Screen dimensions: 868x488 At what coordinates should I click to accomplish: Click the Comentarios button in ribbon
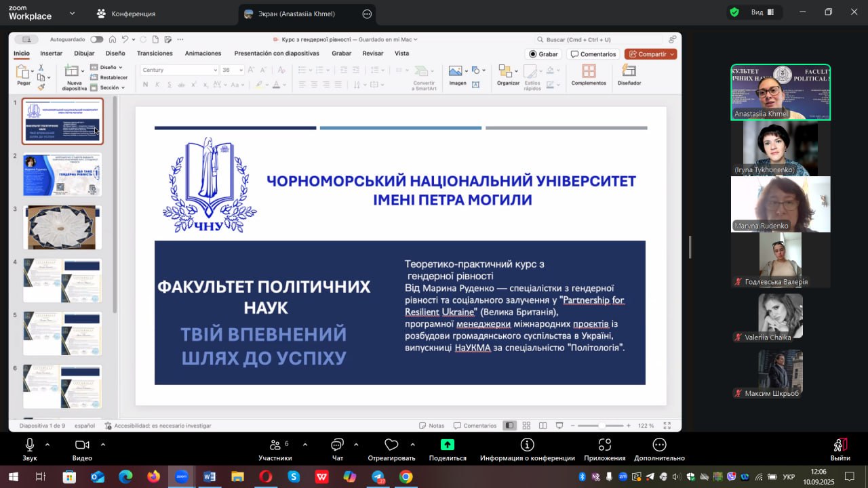point(593,54)
